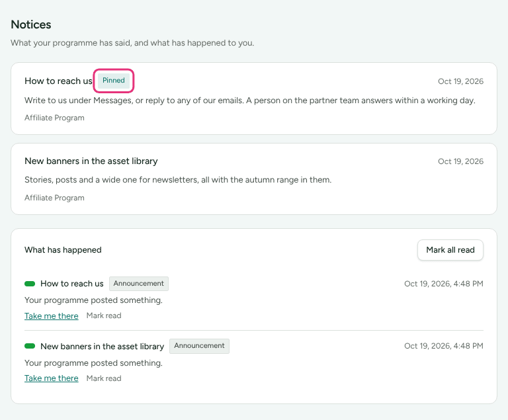Click New banners title in What has happened list
Screen dimensions: 508x420
[103, 347]
